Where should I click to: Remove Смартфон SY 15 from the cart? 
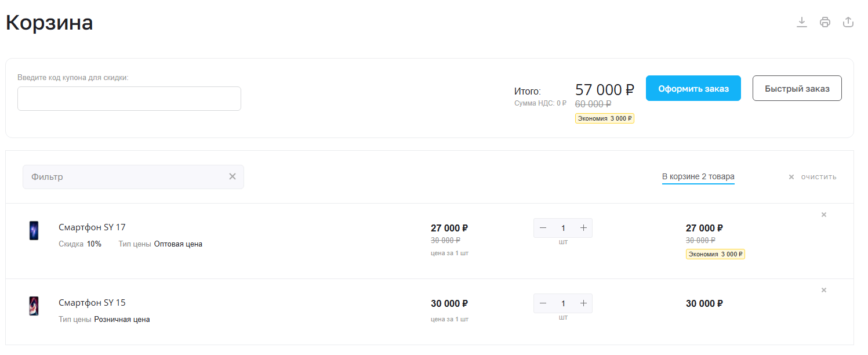tap(824, 290)
